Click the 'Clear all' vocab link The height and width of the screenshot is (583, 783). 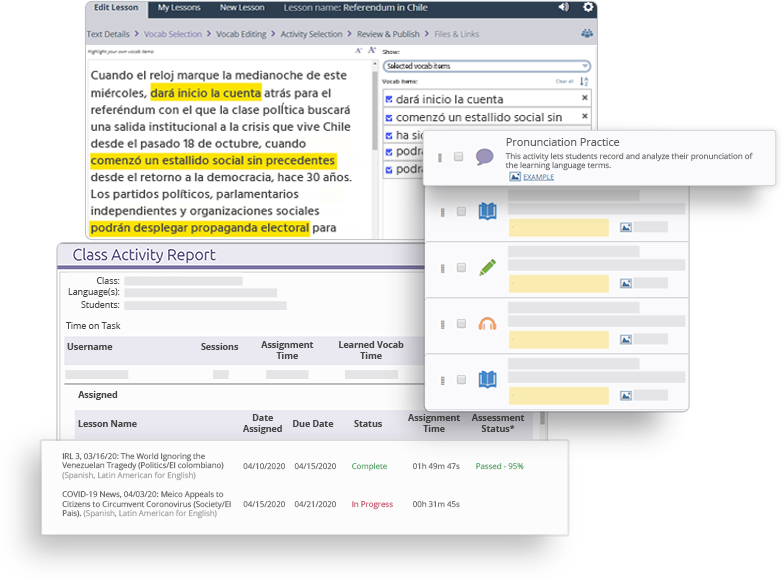click(x=565, y=81)
